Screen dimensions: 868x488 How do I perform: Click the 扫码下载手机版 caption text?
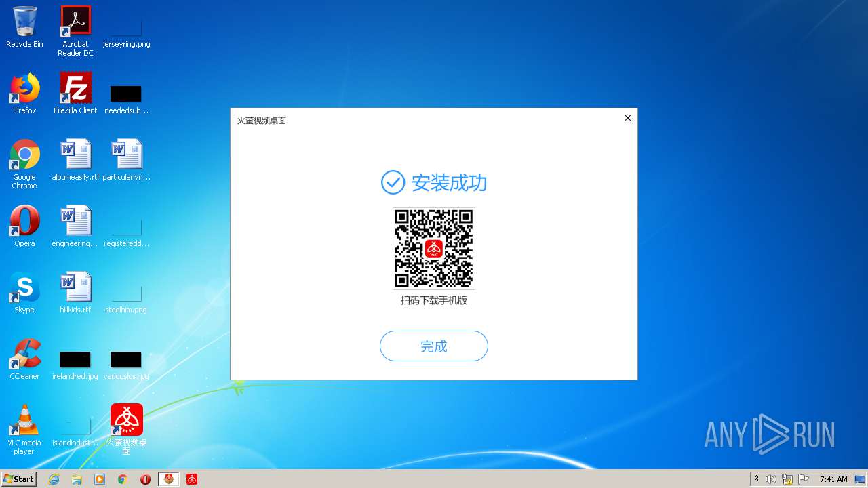click(x=434, y=300)
